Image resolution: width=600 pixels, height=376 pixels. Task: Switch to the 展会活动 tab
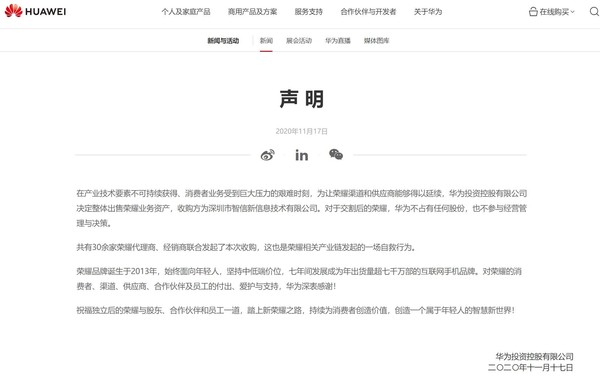tap(299, 41)
